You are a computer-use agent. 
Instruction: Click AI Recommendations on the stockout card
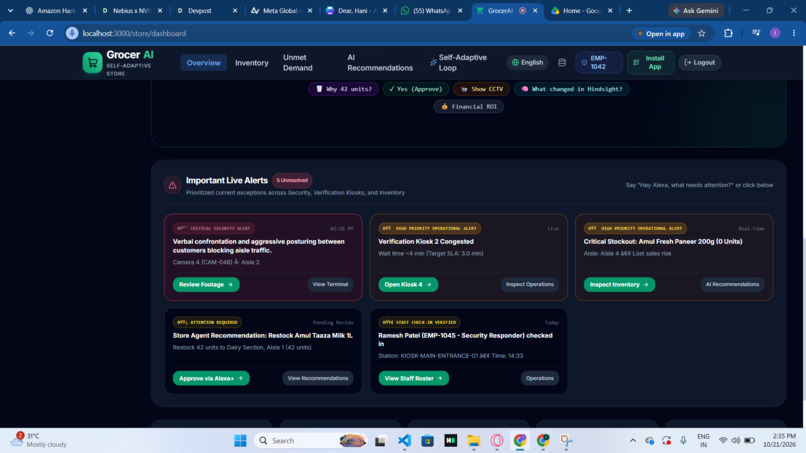pos(732,284)
